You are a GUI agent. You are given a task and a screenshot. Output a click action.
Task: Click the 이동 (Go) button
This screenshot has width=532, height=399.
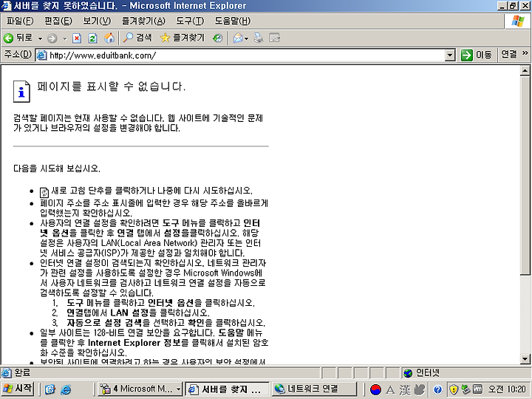[x=477, y=55]
